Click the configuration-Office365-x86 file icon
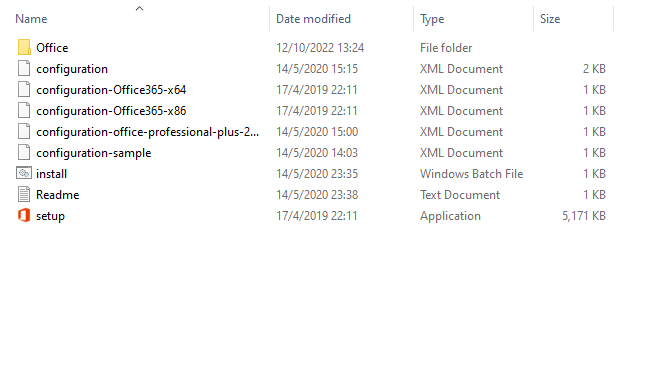The width and height of the screenshot is (666, 381). point(24,110)
